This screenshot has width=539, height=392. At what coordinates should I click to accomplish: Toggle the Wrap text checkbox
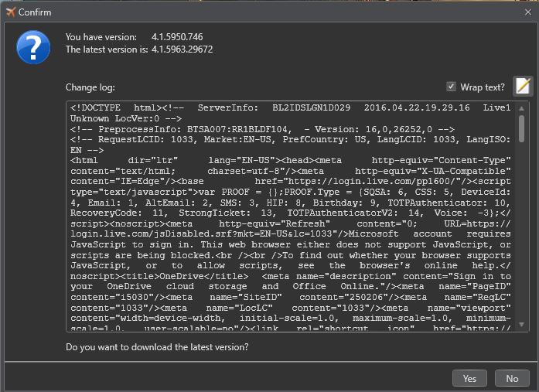pyautogui.click(x=451, y=87)
